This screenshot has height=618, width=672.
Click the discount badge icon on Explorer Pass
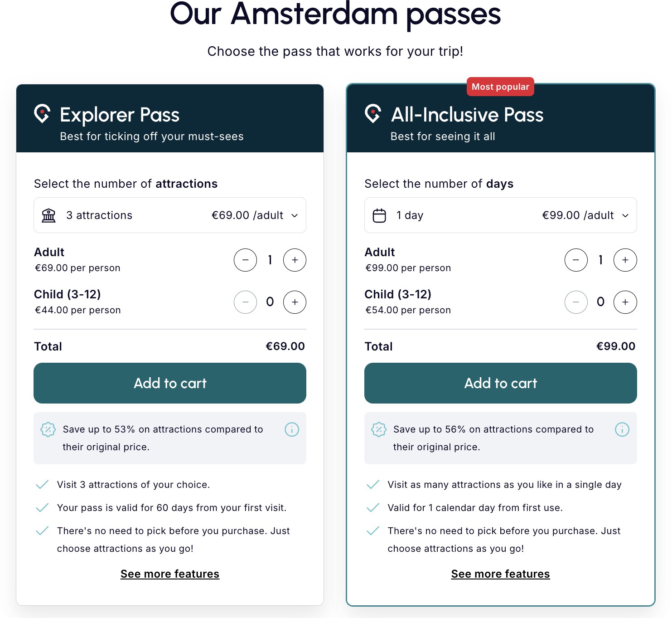point(48,429)
